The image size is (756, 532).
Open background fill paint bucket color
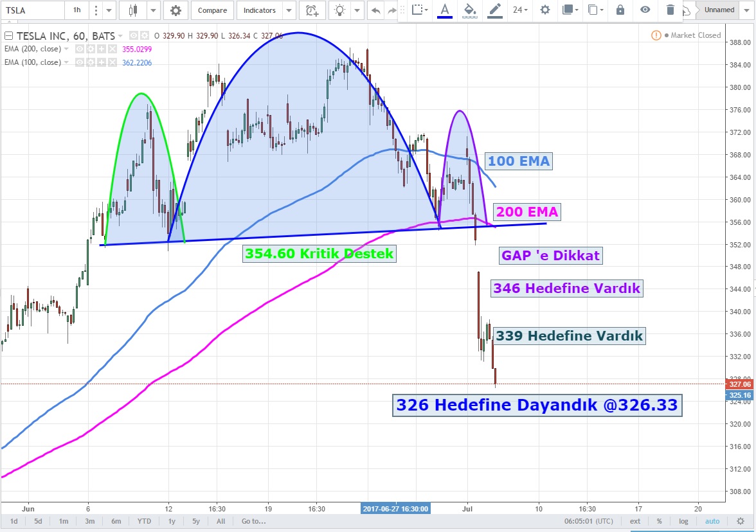(469, 10)
